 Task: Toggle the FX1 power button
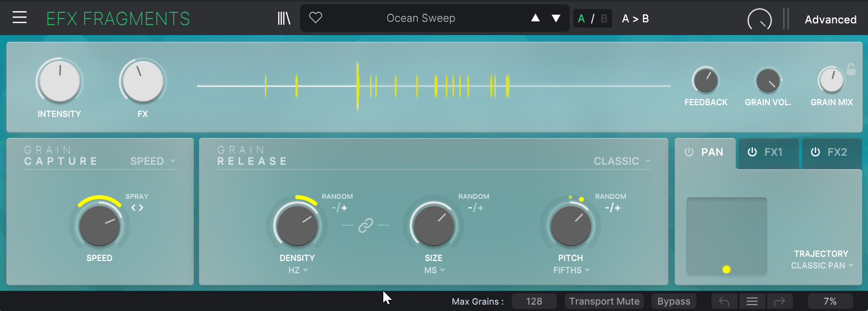[x=752, y=152]
